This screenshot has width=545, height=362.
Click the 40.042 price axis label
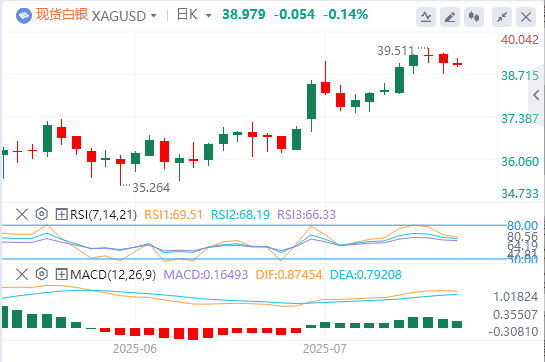pos(520,40)
